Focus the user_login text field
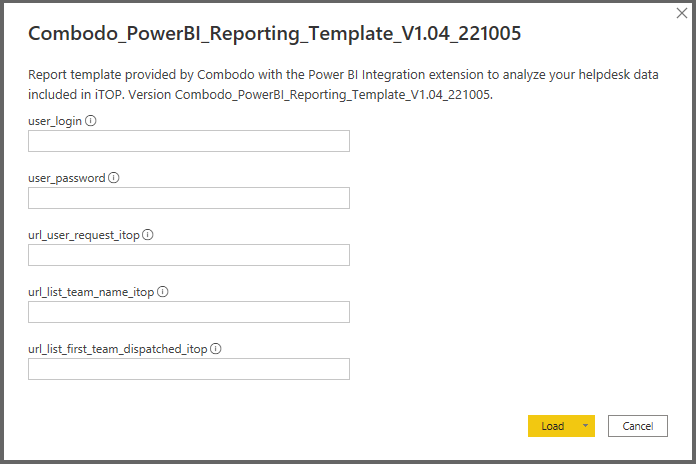Screen dimensions: 697x464 pyautogui.click(x=189, y=141)
